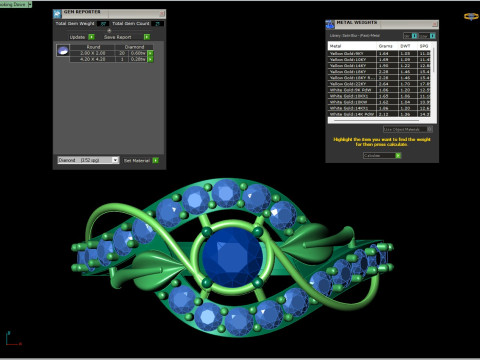Click the Metal Weights panel icon
The height and width of the screenshot is (360, 480).
click(x=330, y=24)
